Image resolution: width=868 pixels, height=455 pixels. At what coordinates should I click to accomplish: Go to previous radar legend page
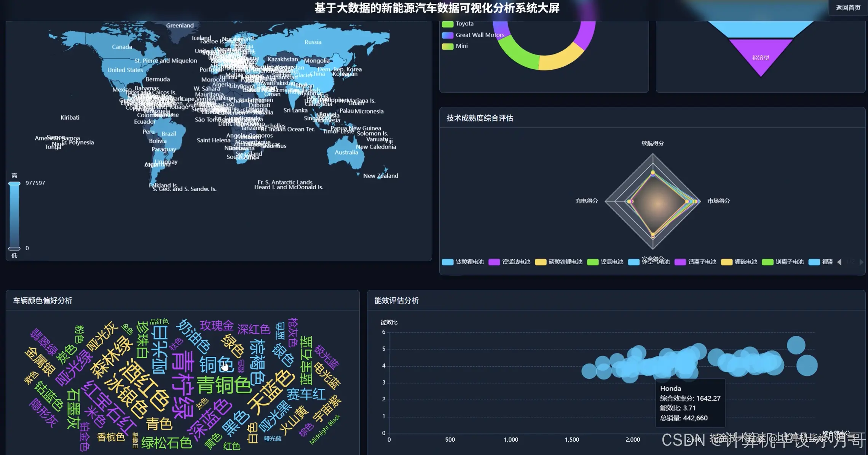click(839, 262)
